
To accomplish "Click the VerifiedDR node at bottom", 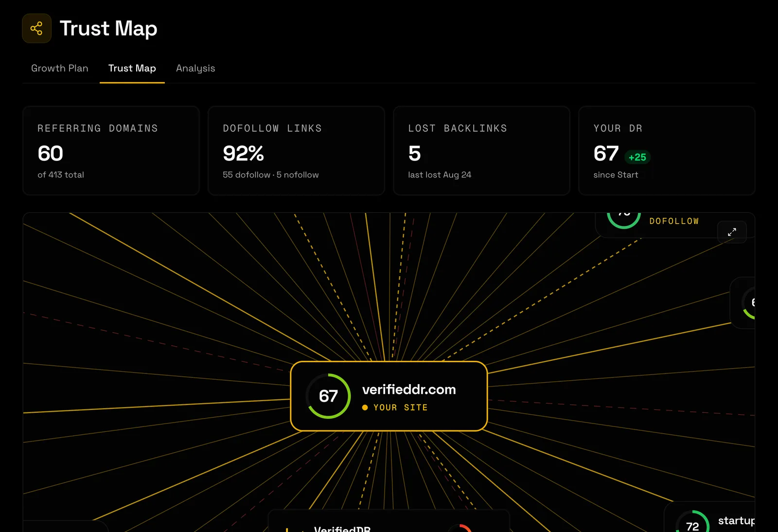I will 389,521.
